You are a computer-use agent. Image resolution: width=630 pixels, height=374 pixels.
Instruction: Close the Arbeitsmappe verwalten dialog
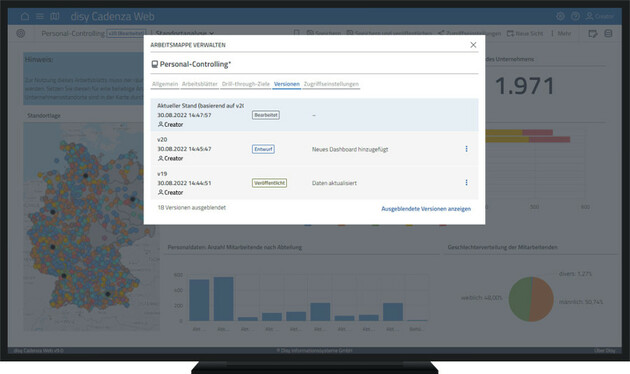(473, 45)
